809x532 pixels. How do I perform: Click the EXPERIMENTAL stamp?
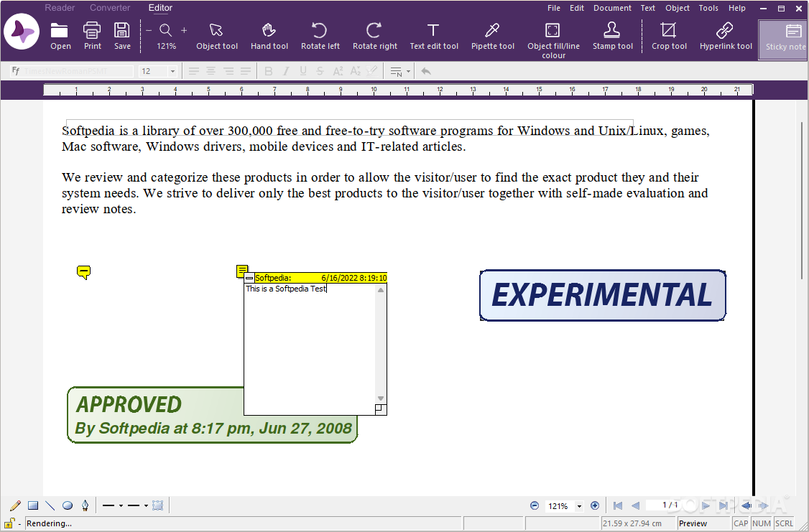pos(603,295)
